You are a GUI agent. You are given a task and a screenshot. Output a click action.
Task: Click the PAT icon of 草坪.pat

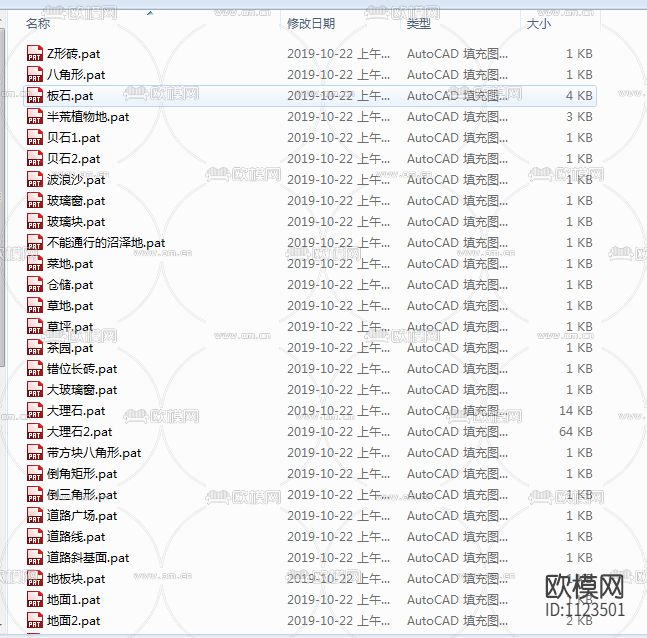click(x=35, y=327)
